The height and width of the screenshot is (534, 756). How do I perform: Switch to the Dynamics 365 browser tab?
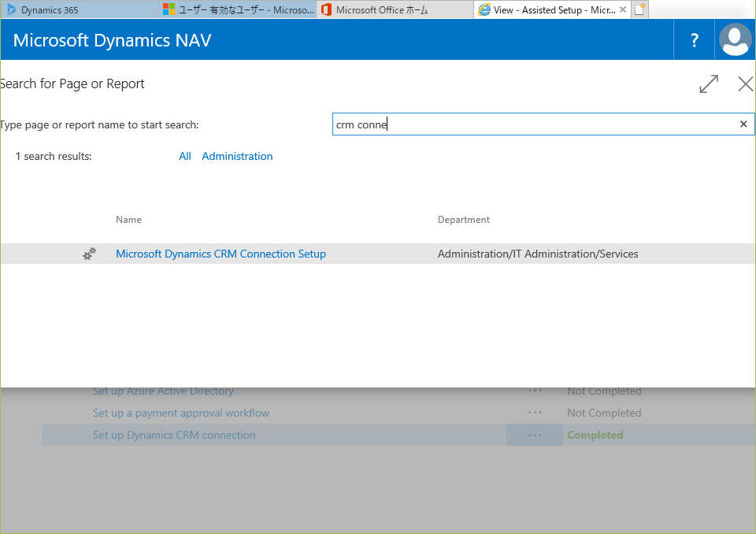(x=80, y=9)
